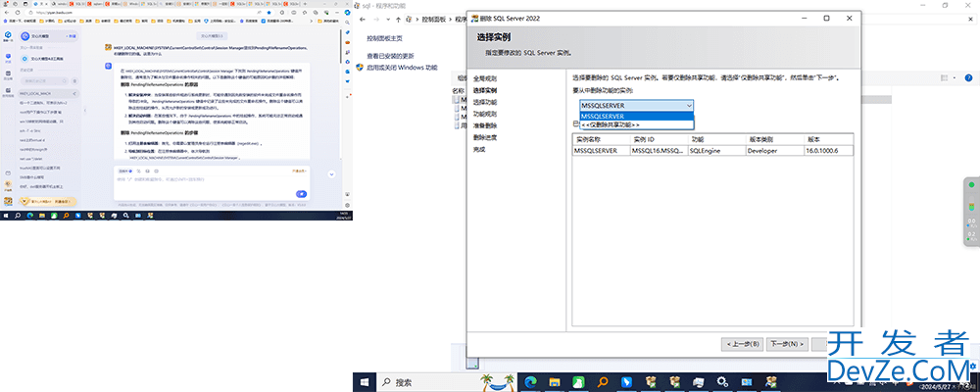Click the chat history search field

[42, 80]
